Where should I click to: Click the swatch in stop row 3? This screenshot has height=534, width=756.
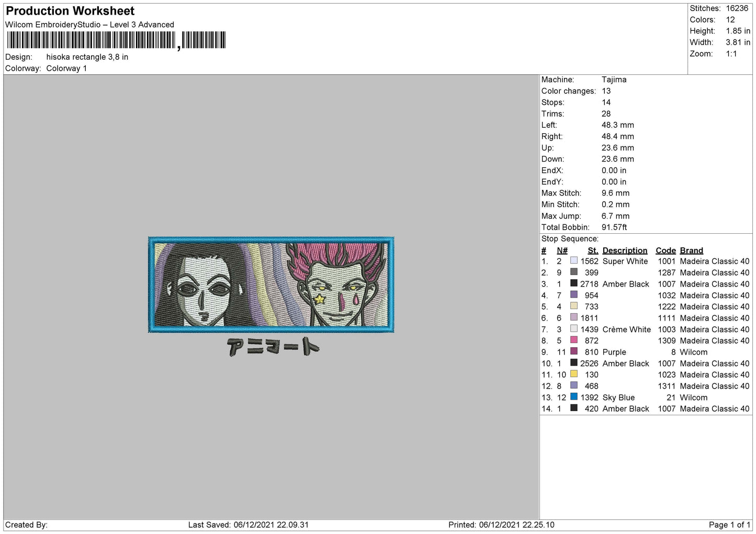(574, 283)
